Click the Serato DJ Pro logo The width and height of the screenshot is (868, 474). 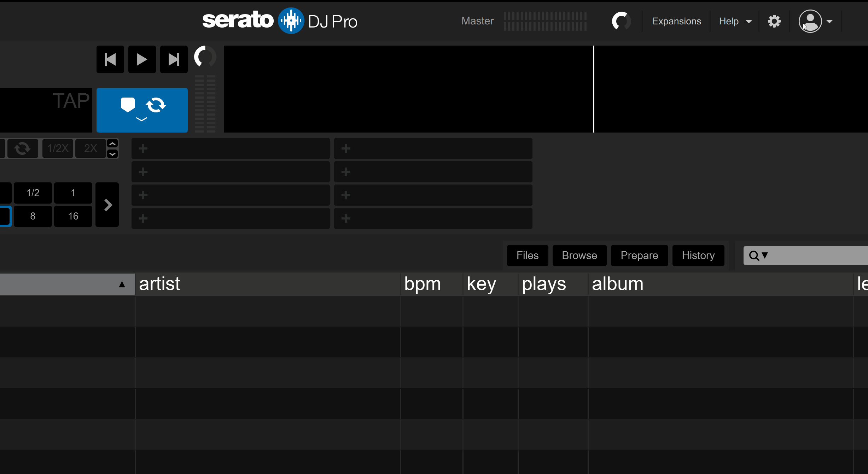pos(280,21)
